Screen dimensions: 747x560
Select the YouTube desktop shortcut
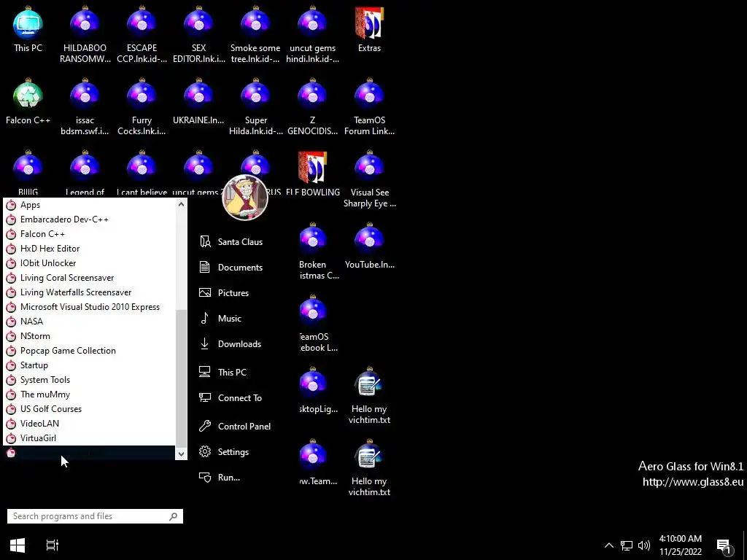[369, 246]
